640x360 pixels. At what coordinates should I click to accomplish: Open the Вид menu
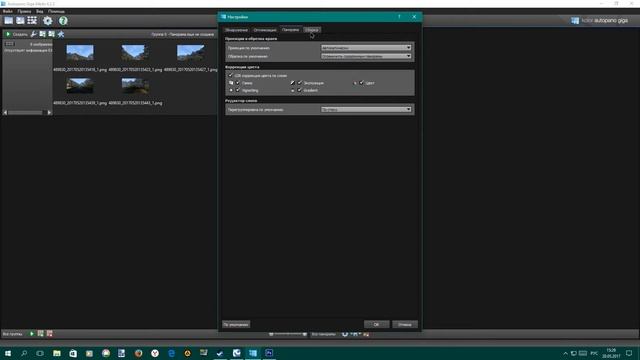pyautogui.click(x=40, y=11)
